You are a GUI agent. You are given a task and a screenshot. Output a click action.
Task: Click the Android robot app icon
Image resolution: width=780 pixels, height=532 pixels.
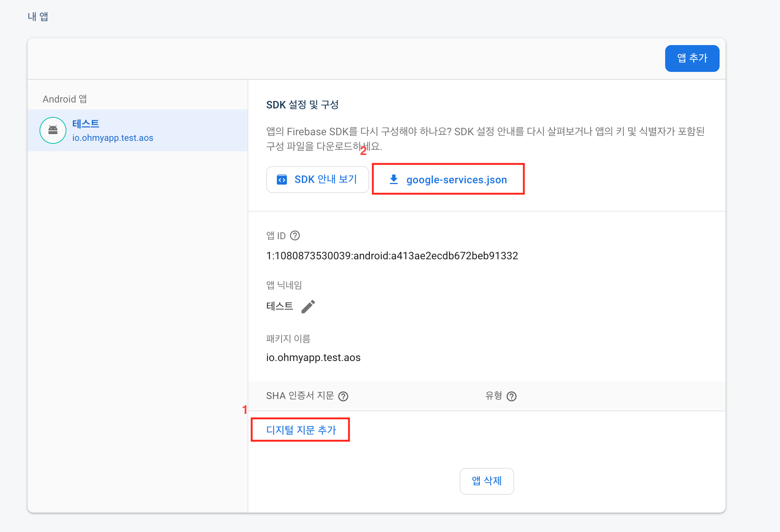tap(53, 130)
